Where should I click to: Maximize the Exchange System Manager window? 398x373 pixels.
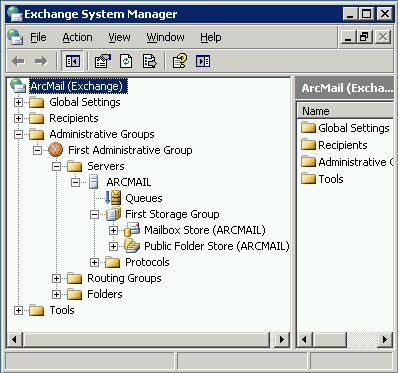click(367, 14)
